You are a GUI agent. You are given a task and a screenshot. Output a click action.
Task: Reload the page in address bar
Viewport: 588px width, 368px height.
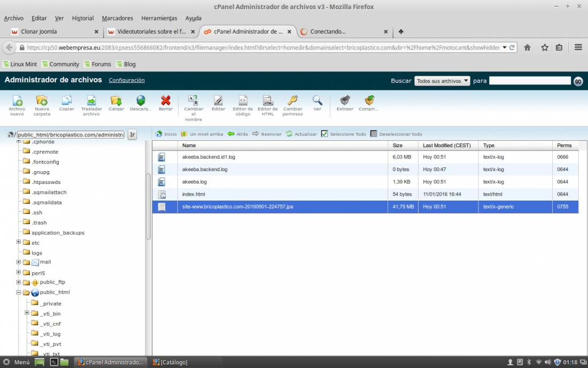tap(512, 48)
